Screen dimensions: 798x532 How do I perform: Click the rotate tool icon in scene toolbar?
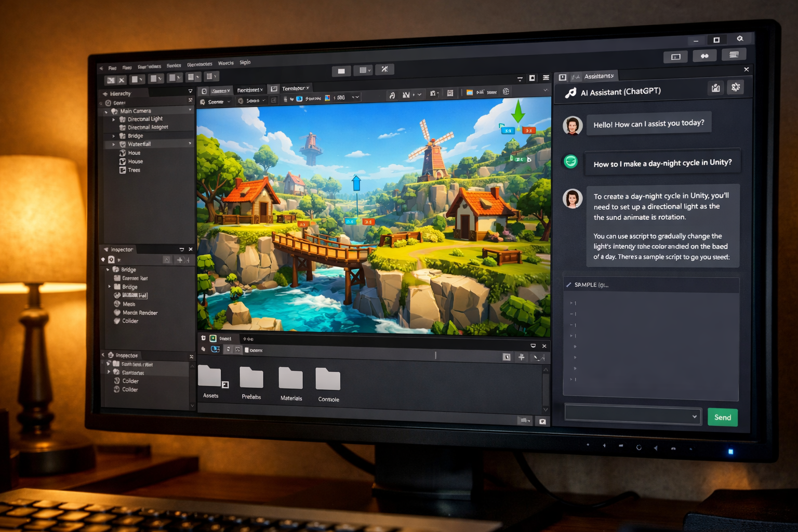click(392, 95)
